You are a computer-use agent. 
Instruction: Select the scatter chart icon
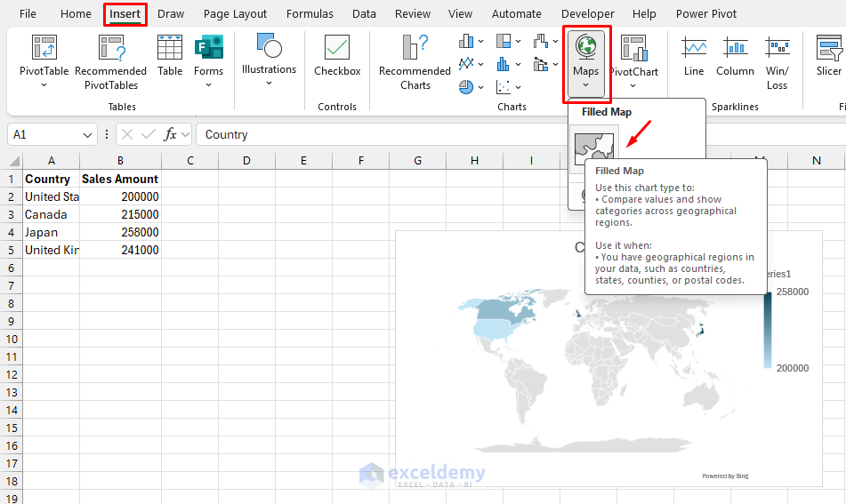coord(504,87)
